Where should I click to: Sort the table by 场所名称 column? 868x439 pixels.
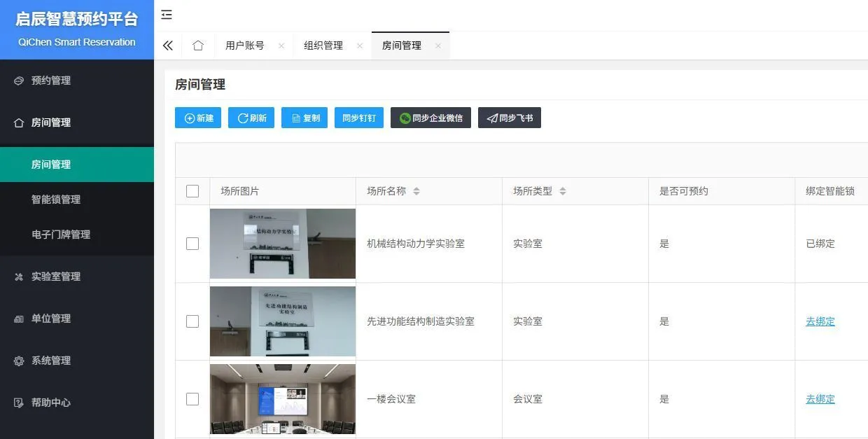416,190
